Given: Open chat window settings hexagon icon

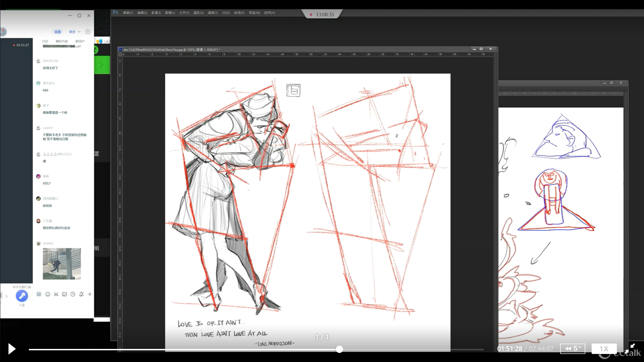Looking at the screenshot, I should coord(88,32).
